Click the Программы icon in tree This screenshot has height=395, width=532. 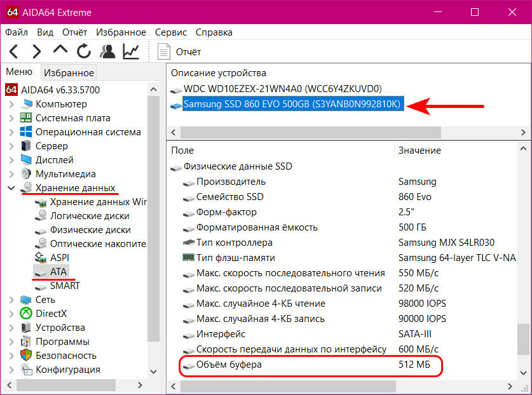[x=26, y=342]
